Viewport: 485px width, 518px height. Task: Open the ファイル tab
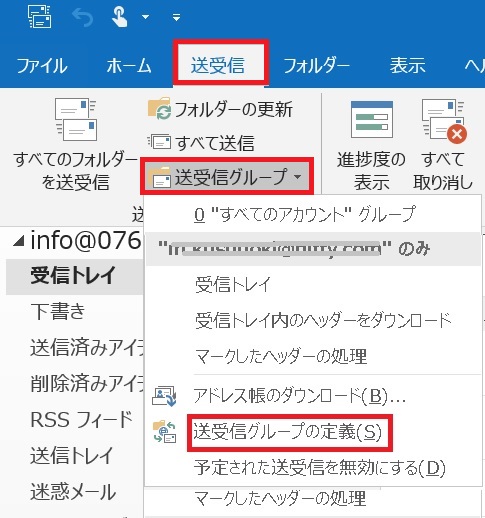[42, 65]
